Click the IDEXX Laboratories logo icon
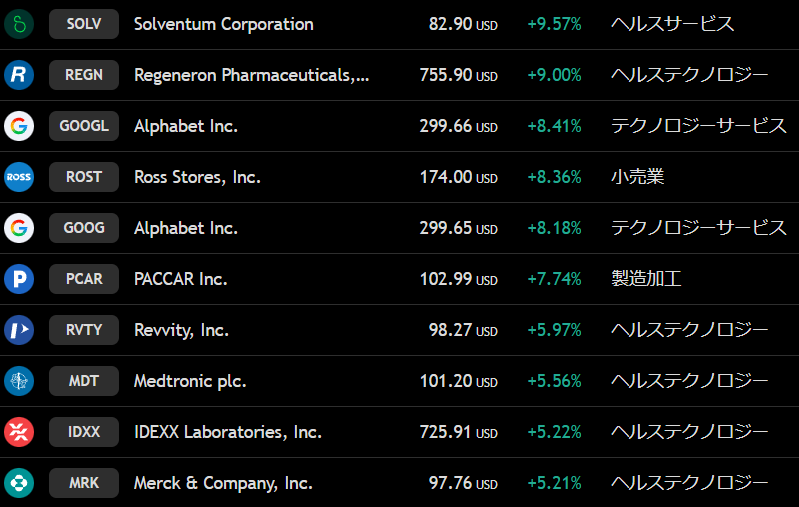Image resolution: width=799 pixels, height=507 pixels. (x=19, y=432)
